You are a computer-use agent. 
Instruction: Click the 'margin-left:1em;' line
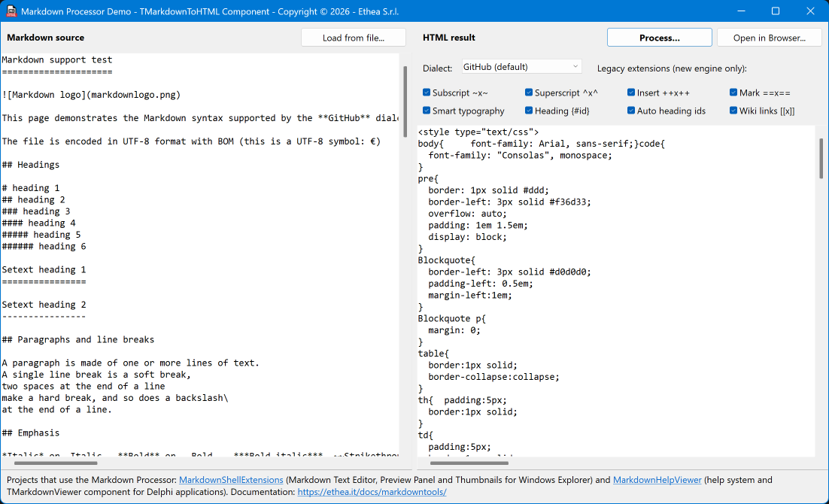pos(470,295)
